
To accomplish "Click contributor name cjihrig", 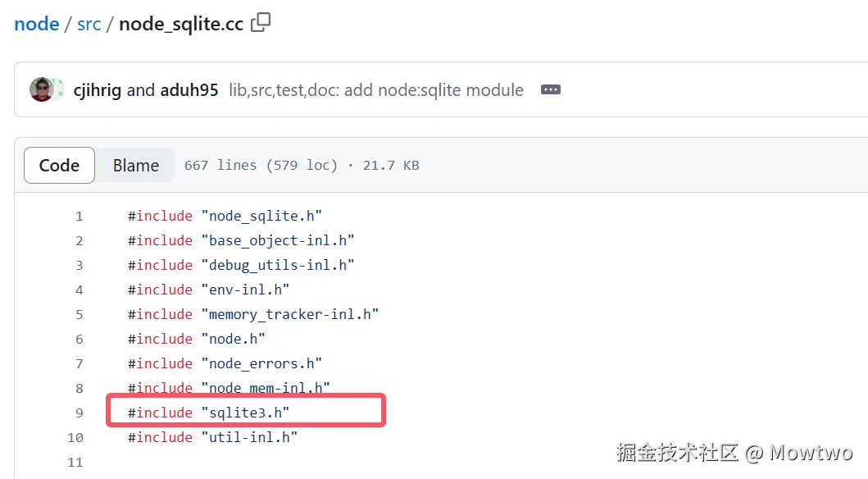I will point(97,90).
